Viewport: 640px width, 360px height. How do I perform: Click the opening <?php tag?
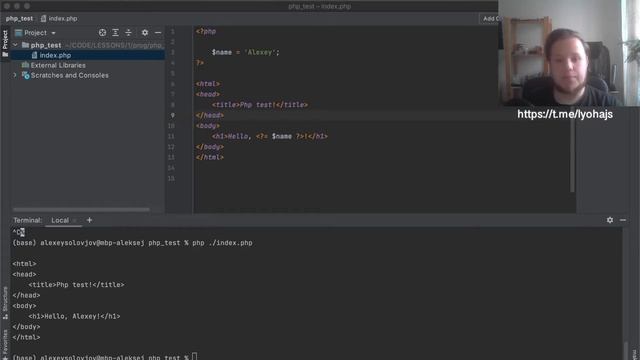206,31
